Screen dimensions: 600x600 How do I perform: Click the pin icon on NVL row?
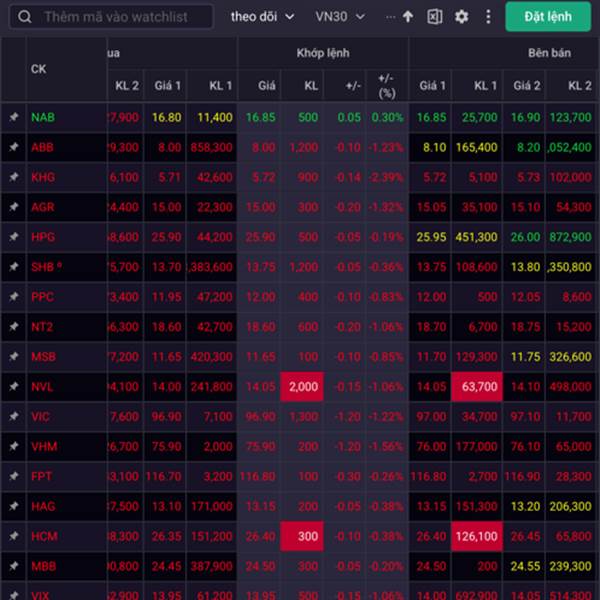click(14, 386)
